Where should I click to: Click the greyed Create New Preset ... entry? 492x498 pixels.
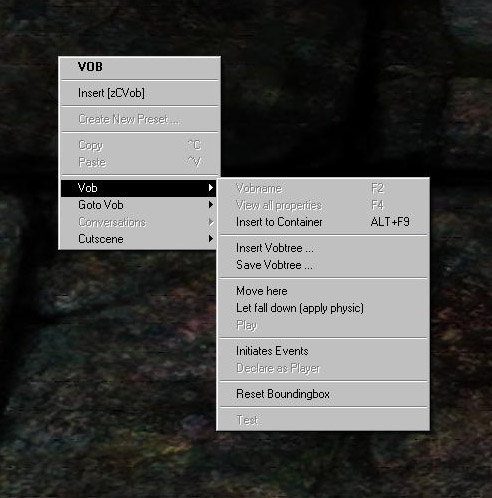[139, 119]
